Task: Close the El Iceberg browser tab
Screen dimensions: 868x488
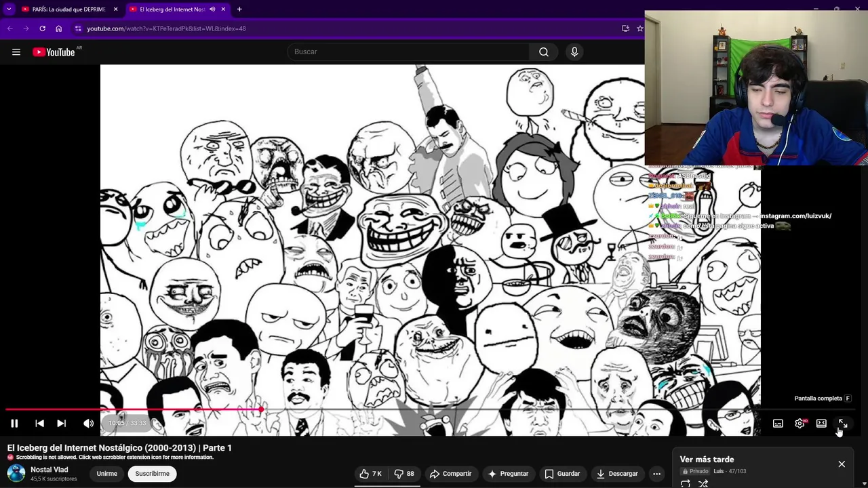Action: tap(223, 9)
